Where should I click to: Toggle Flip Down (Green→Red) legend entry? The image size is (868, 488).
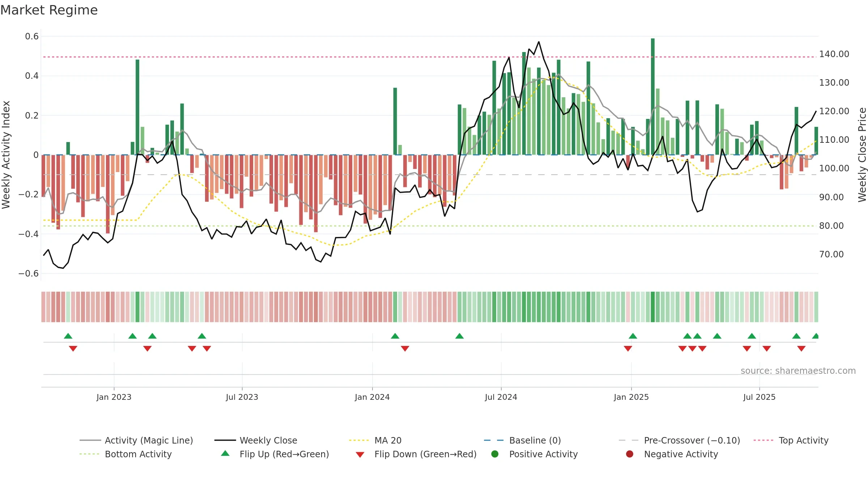(x=416, y=454)
